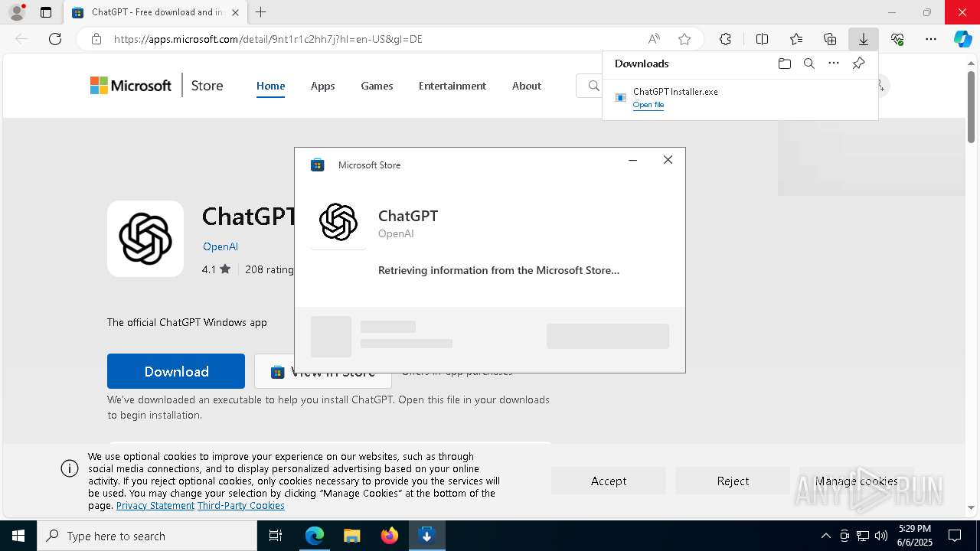
Task: Click the taskbar search box
Action: [x=147, y=536]
